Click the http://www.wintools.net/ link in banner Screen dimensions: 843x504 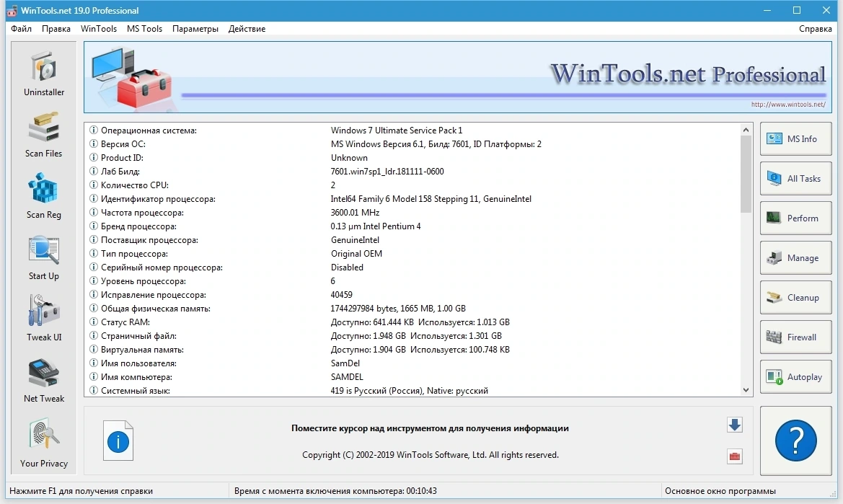pos(787,105)
